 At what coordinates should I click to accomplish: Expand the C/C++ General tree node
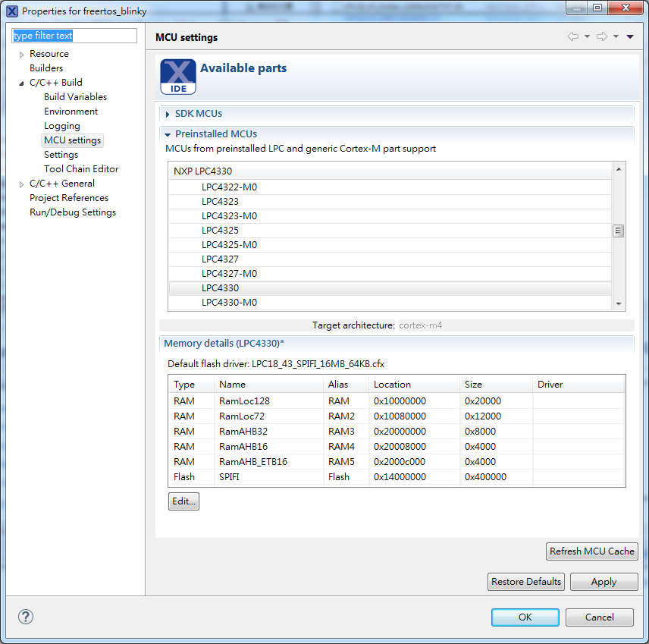[21, 184]
